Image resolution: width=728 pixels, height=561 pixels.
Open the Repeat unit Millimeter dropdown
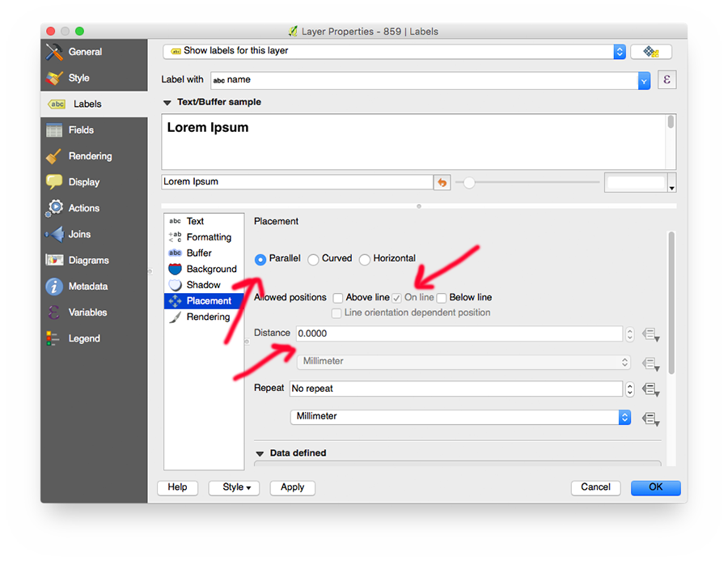click(460, 416)
